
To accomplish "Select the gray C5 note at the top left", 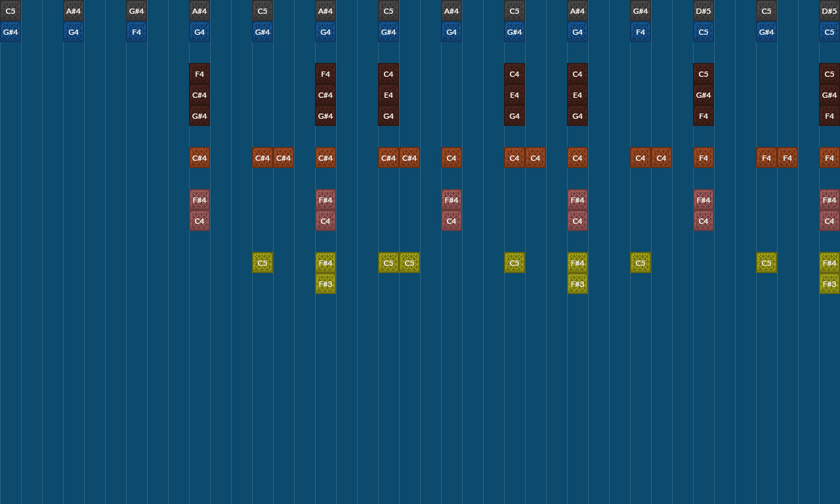I will point(10,10).
